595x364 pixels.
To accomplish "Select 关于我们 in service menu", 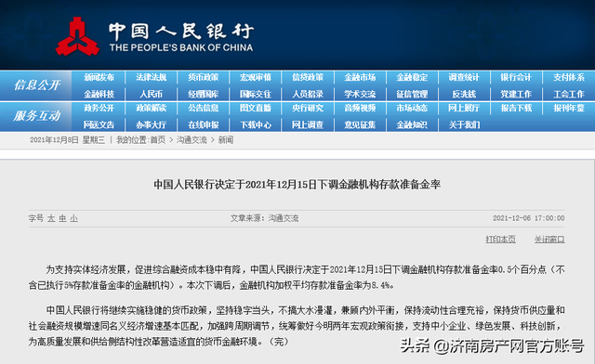I will click(x=464, y=124).
